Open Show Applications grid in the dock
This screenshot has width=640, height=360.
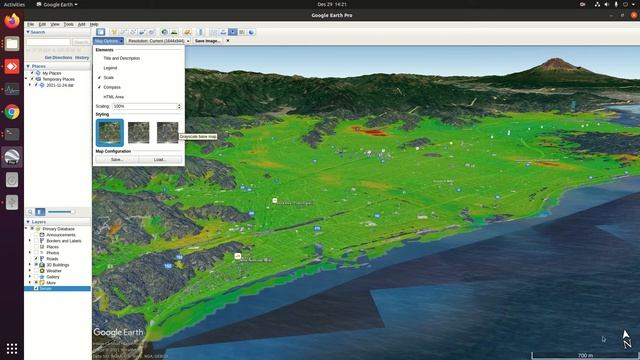point(12,349)
